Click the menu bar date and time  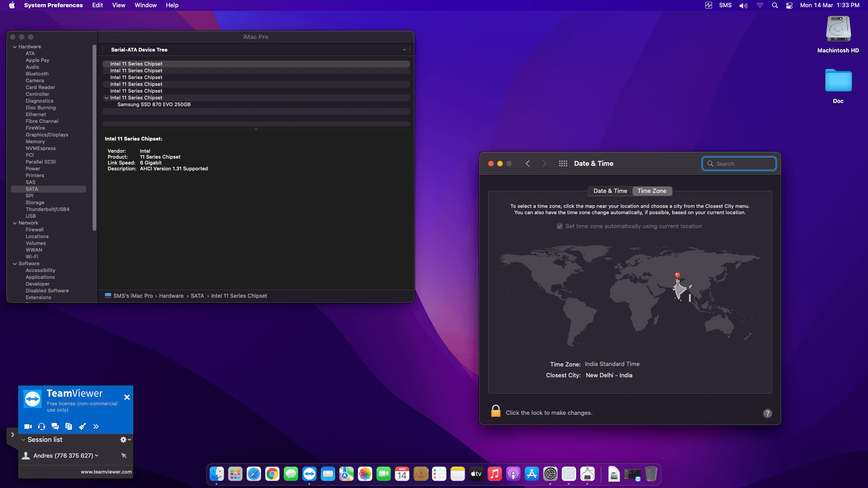[830, 5]
